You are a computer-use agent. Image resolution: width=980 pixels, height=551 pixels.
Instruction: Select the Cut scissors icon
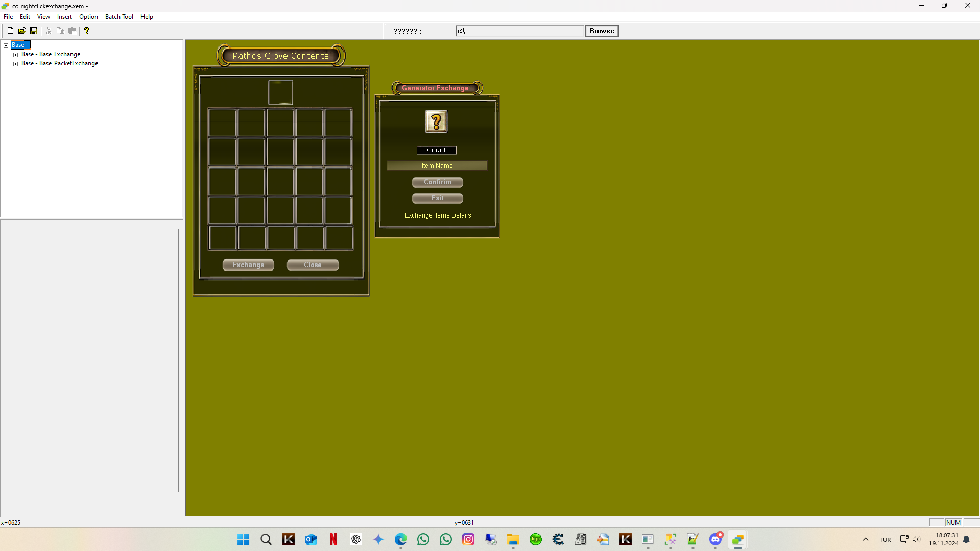(x=49, y=30)
